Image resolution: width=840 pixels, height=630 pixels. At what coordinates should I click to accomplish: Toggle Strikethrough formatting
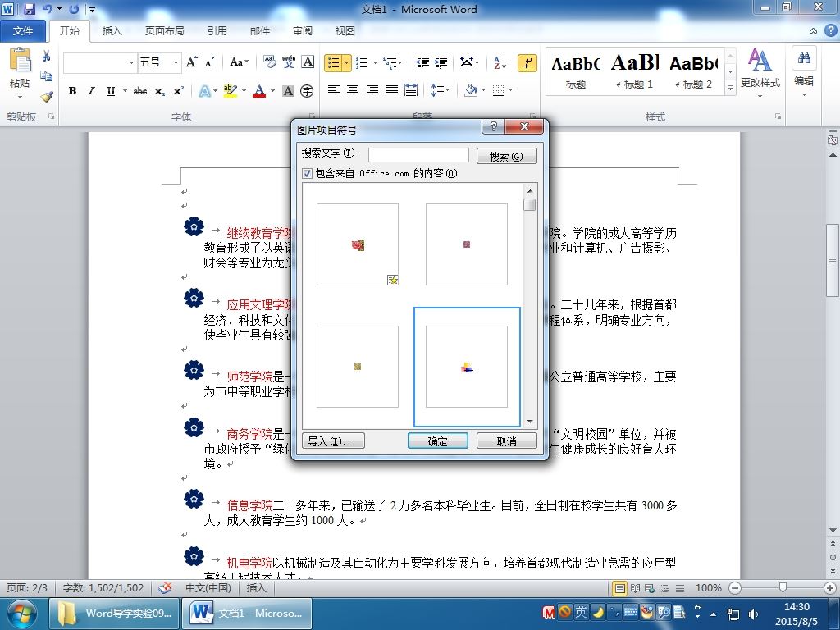pos(140,91)
